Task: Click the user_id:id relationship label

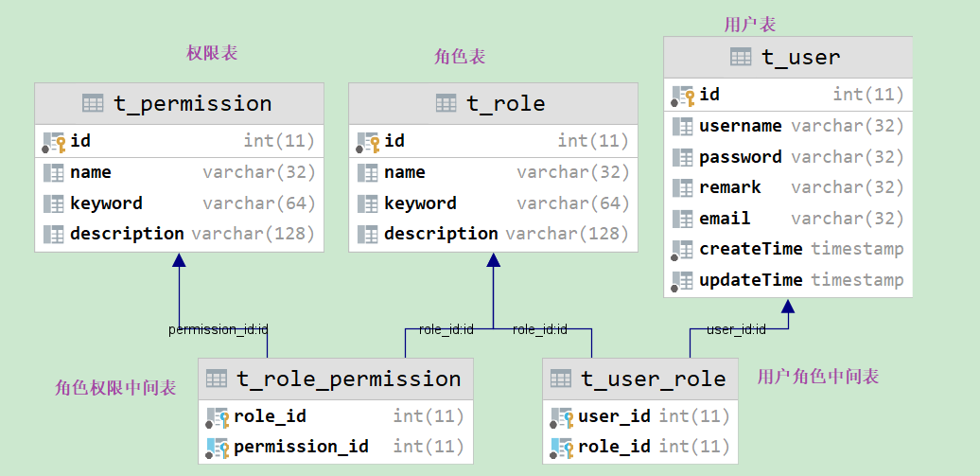Action: click(736, 329)
